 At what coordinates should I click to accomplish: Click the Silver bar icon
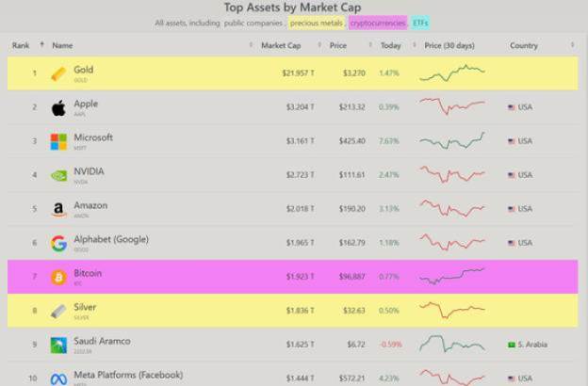58,311
